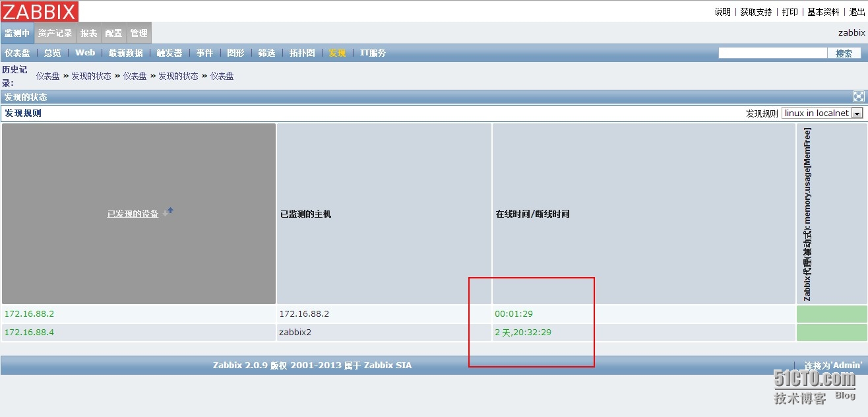Image resolution: width=868 pixels, height=417 pixels.
Task: Open the IT服务 submenu item
Action: click(373, 53)
